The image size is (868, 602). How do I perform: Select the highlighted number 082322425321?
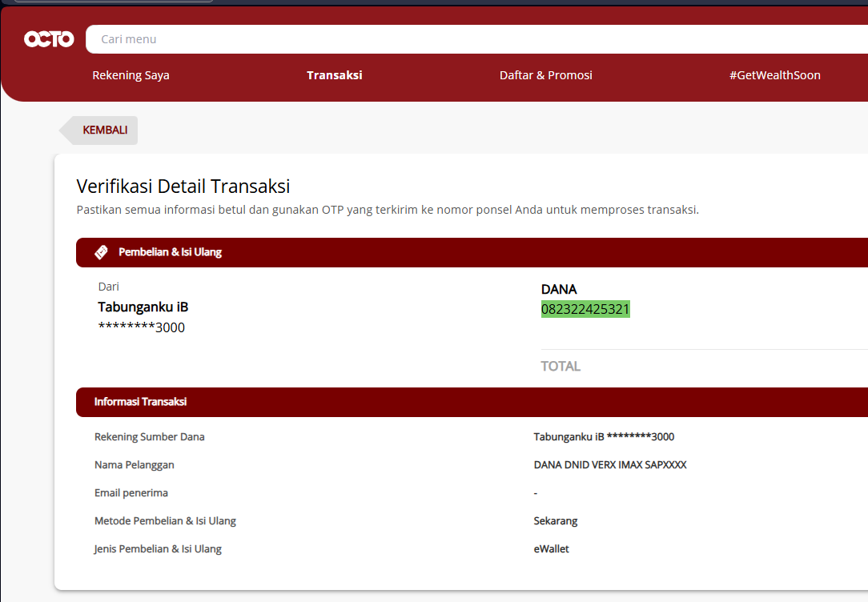tap(585, 309)
